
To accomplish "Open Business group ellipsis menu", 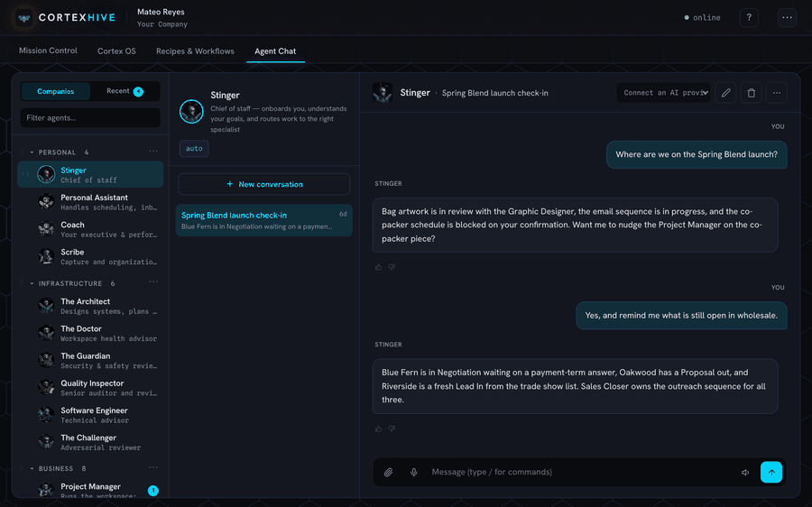I will 153,467.
